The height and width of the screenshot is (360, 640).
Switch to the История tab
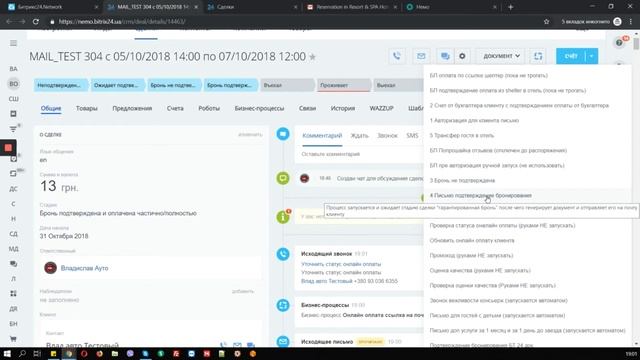(x=342, y=108)
